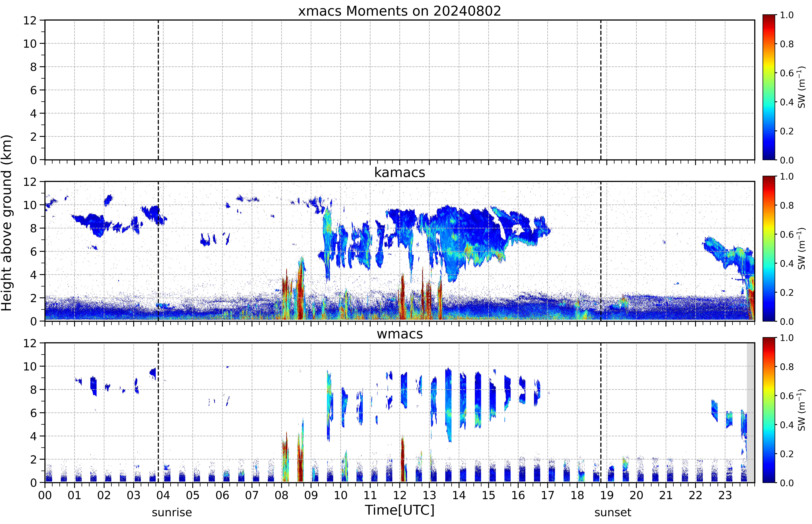Click the 'SW (m⁻¹)' label beside xmacs colorbar
812x524 pixels.
pos(801,87)
